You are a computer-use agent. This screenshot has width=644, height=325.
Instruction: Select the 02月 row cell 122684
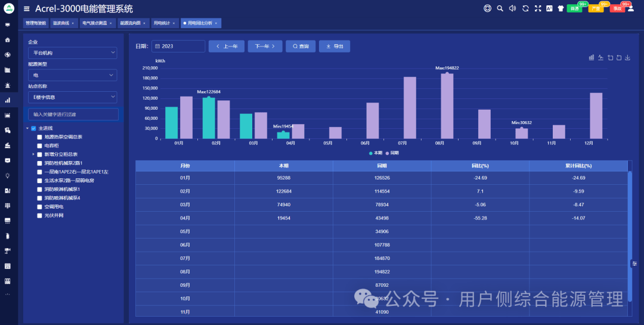pos(284,191)
